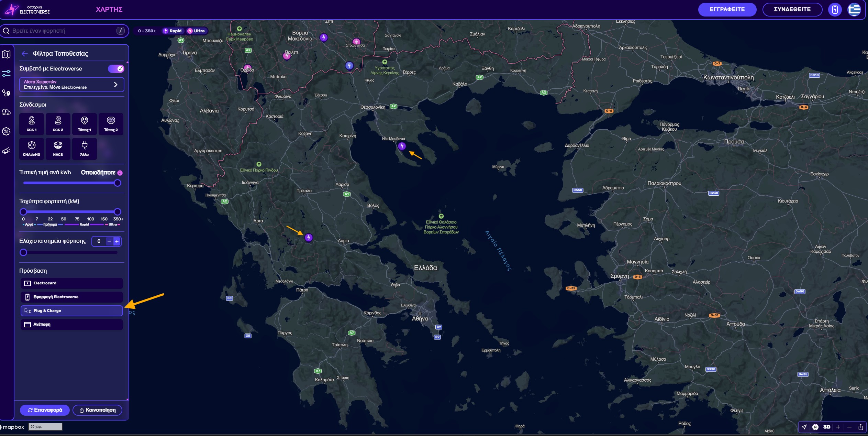Click the minimum charging points slider handle
This screenshot has width=868, height=436.
(x=23, y=252)
